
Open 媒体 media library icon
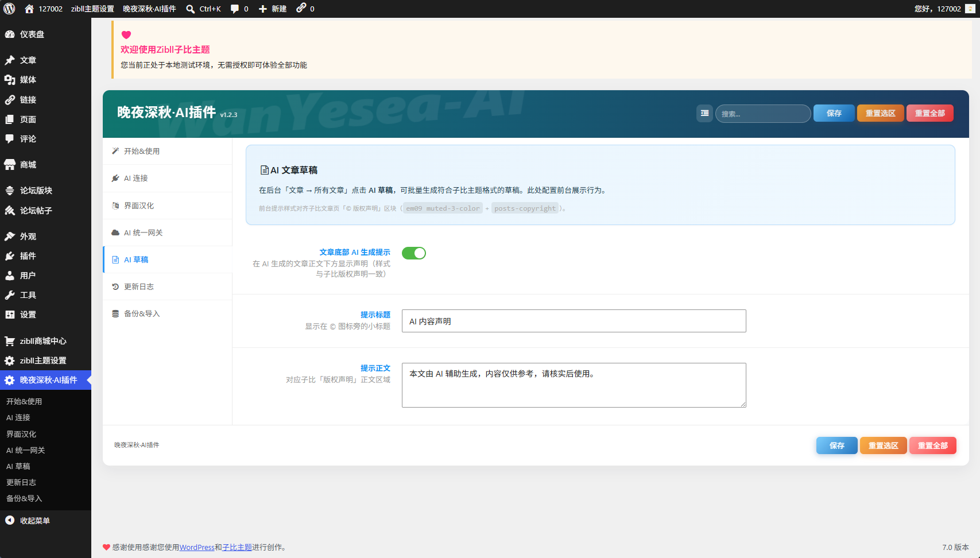(x=10, y=80)
